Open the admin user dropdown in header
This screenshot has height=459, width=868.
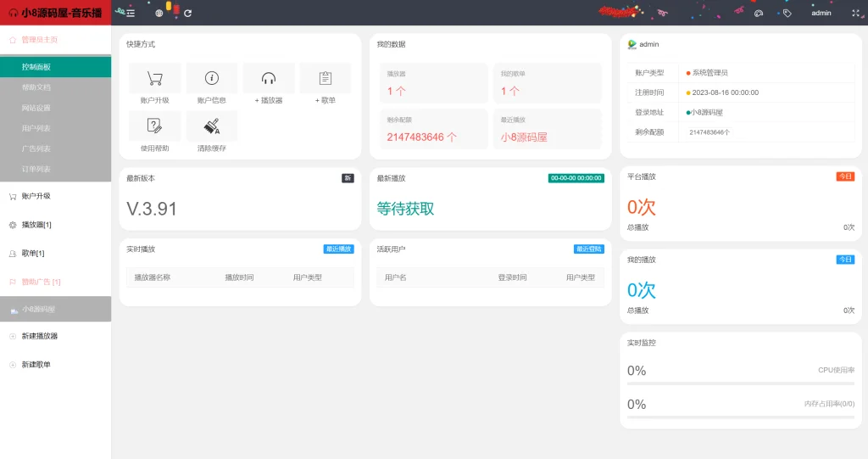pyautogui.click(x=821, y=13)
